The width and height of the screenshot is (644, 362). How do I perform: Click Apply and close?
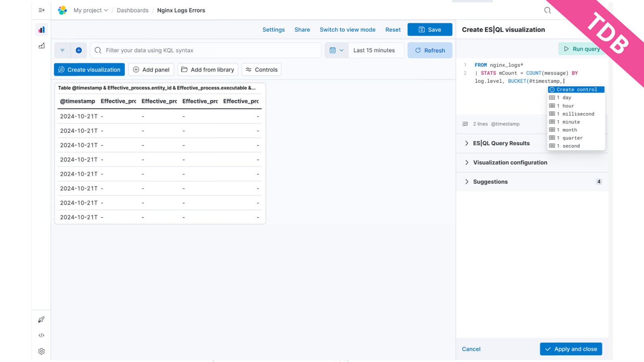[571, 349]
